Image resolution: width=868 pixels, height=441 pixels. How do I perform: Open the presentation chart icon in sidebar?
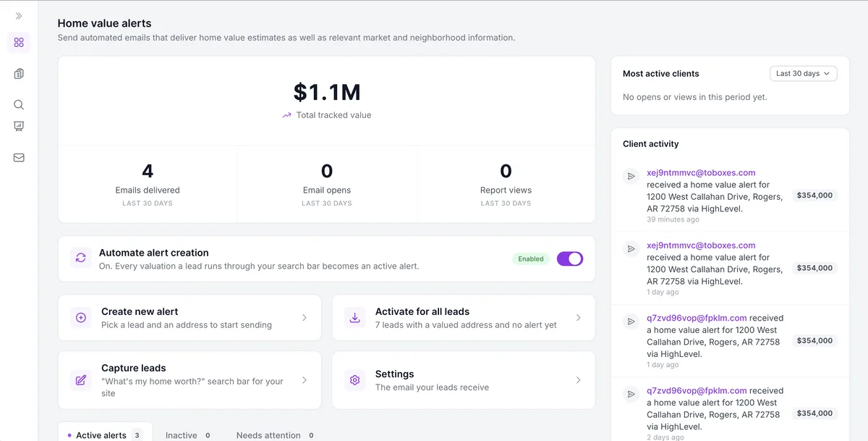19,127
